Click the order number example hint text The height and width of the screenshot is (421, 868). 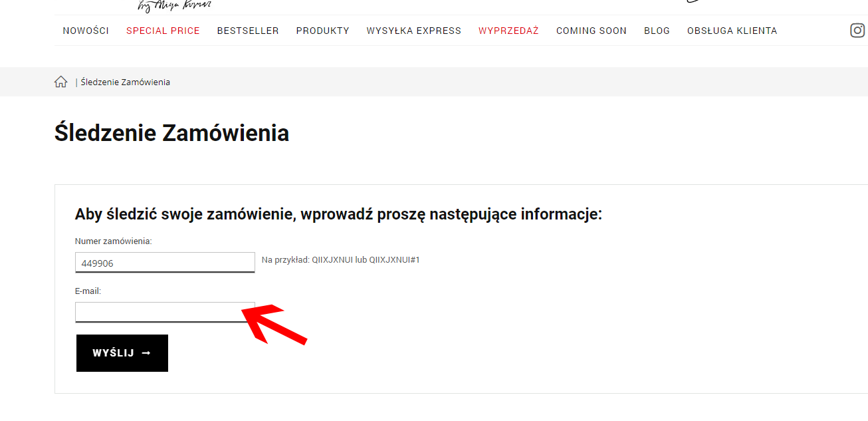click(x=340, y=260)
